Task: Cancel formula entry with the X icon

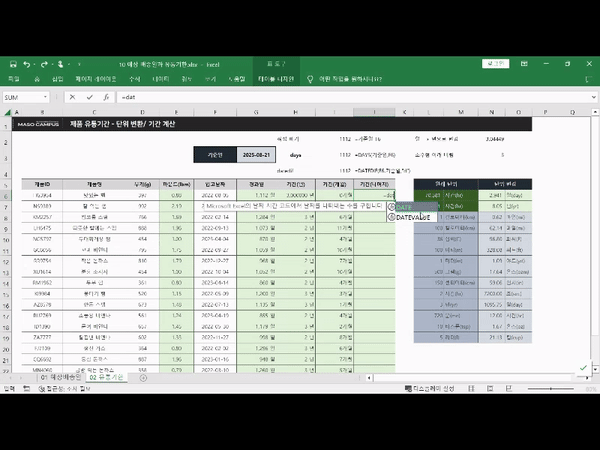Action: point(72,98)
